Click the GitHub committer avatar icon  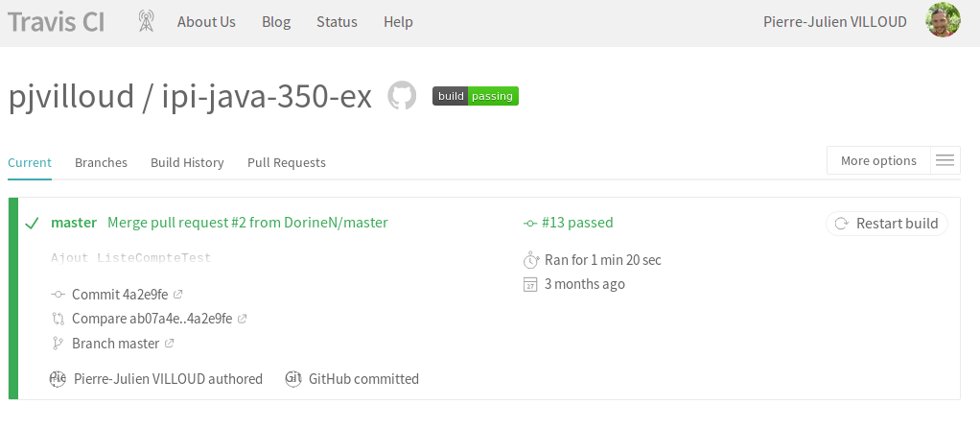[293, 379]
